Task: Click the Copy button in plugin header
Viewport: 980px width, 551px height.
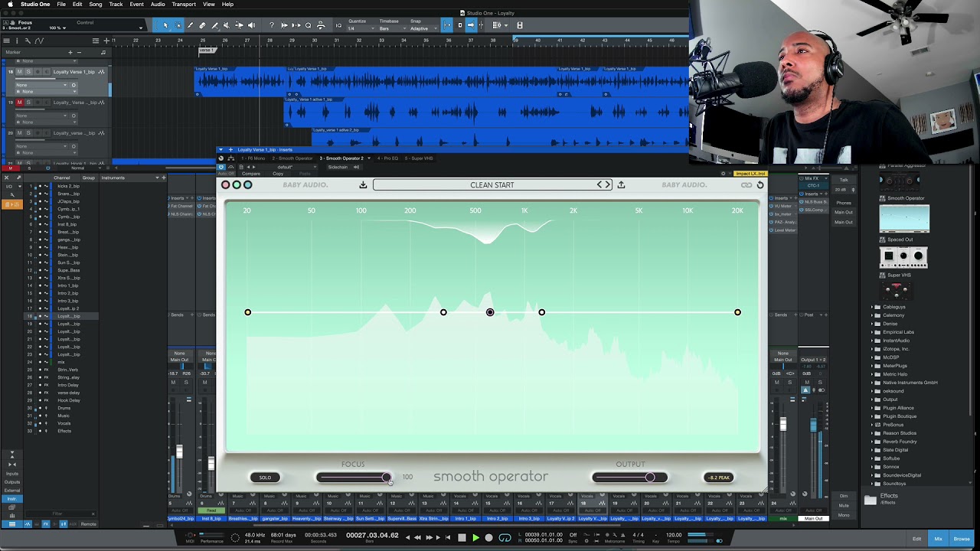Action: (278, 174)
